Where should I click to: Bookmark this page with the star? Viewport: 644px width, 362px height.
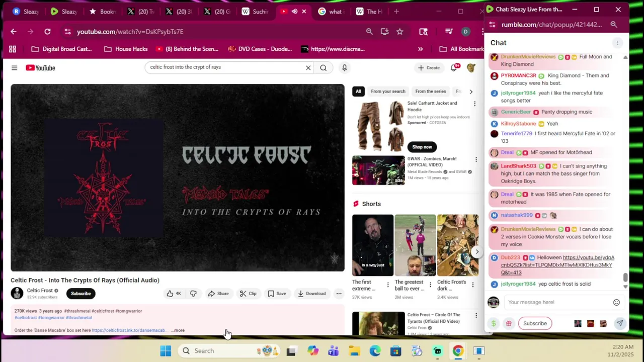[x=399, y=32]
